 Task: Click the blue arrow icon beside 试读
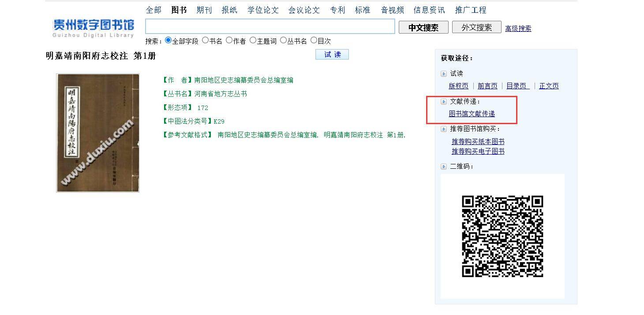[x=444, y=73]
